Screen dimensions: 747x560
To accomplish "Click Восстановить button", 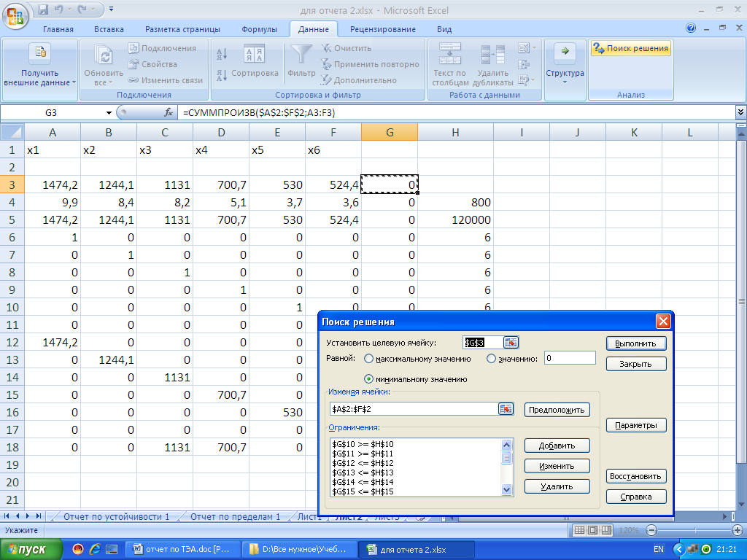I will click(636, 476).
